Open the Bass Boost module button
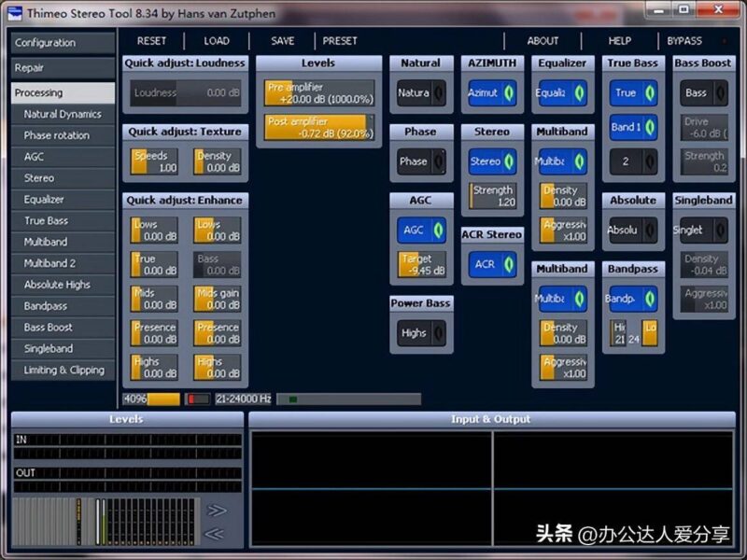 [x=698, y=91]
